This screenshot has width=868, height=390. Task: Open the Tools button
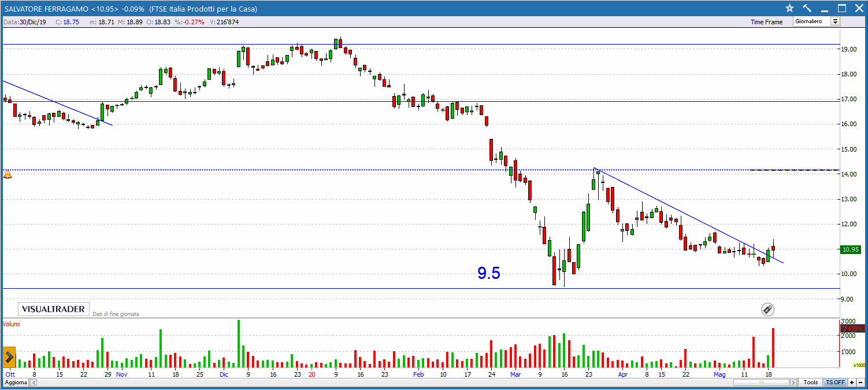click(x=811, y=382)
